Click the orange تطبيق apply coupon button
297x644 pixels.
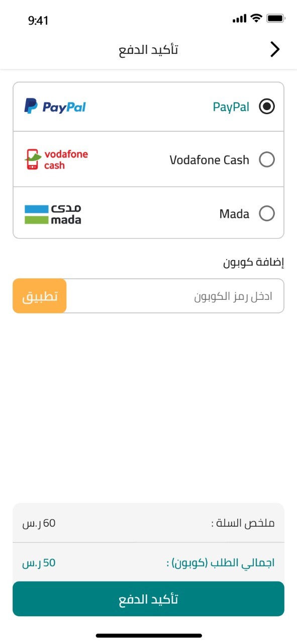pos(40,296)
